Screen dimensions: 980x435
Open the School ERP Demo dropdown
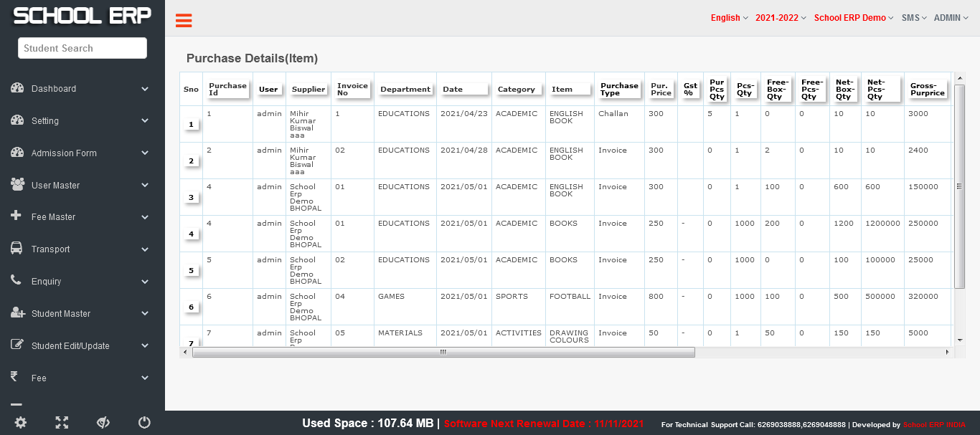pyautogui.click(x=854, y=18)
